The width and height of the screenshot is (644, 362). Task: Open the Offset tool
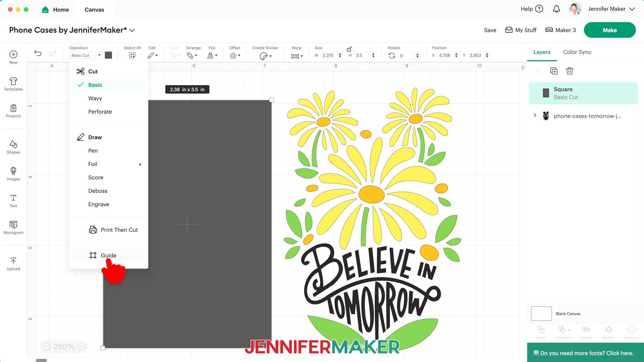(235, 55)
